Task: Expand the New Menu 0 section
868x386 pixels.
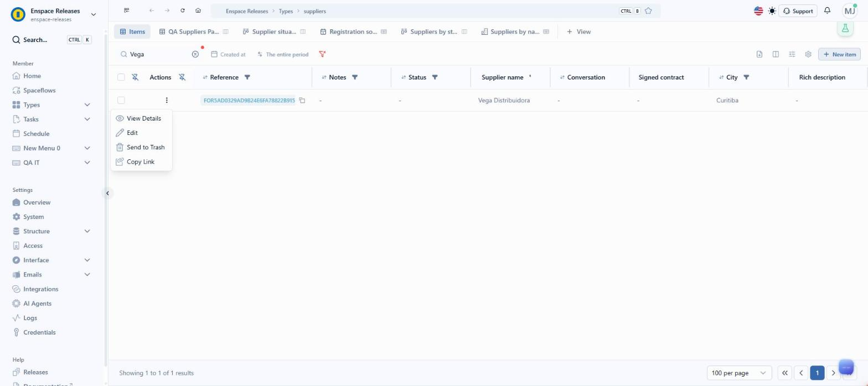Action: click(87, 148)
